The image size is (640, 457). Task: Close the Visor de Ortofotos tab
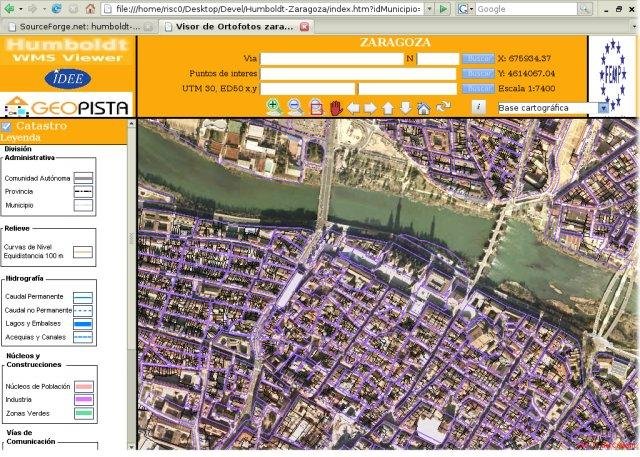pos(304,27)
